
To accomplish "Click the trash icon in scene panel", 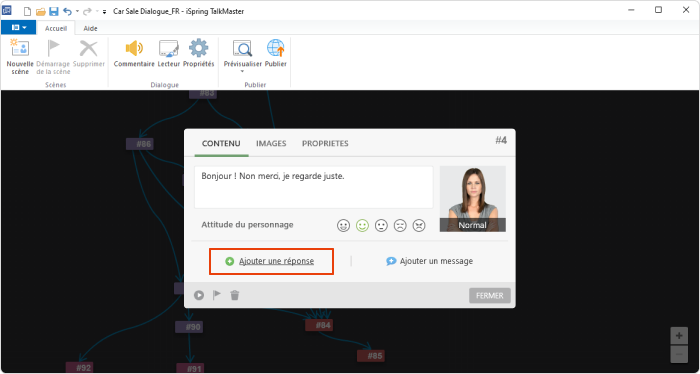I will tap(234, 295).
